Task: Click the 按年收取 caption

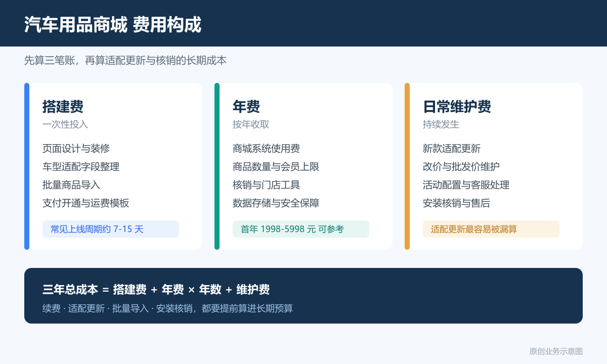Action: click(251, 124)
